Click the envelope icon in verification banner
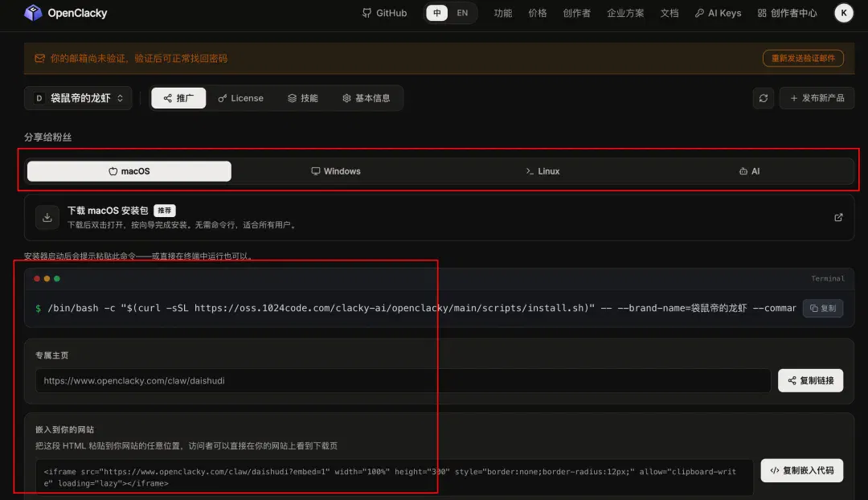Image resolution: width=868 pixels, height=500 pixels. pos(40,58)
